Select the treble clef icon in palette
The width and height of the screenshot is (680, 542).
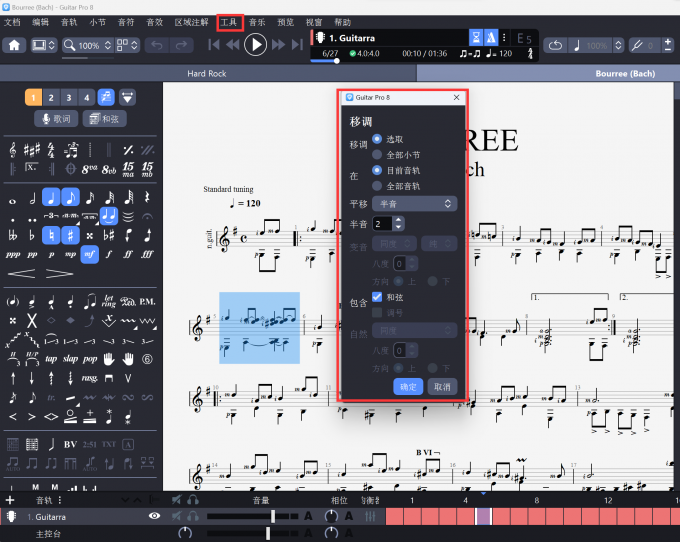pos(12,149)
